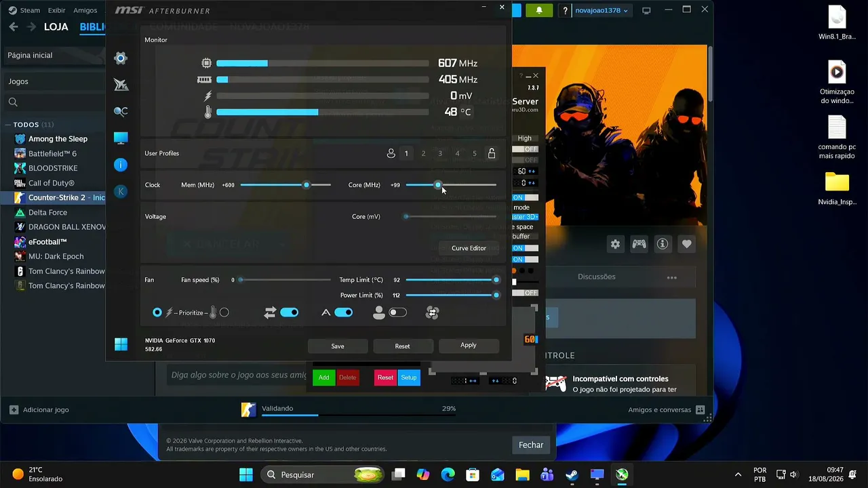Click the Core clock slider handle
Image resolution: width=868 pixels, height=488 pixels.
tap(438, 184)
